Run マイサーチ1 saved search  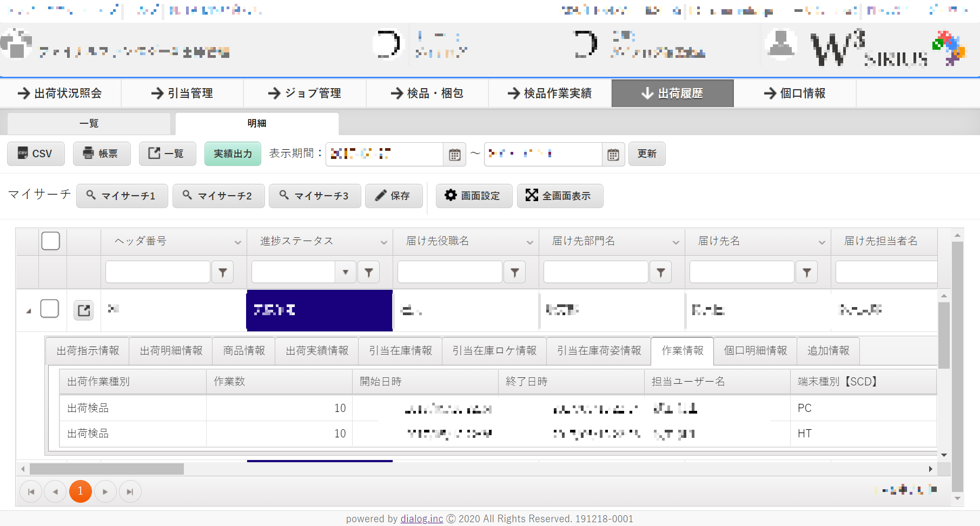[x=122, y=196]
